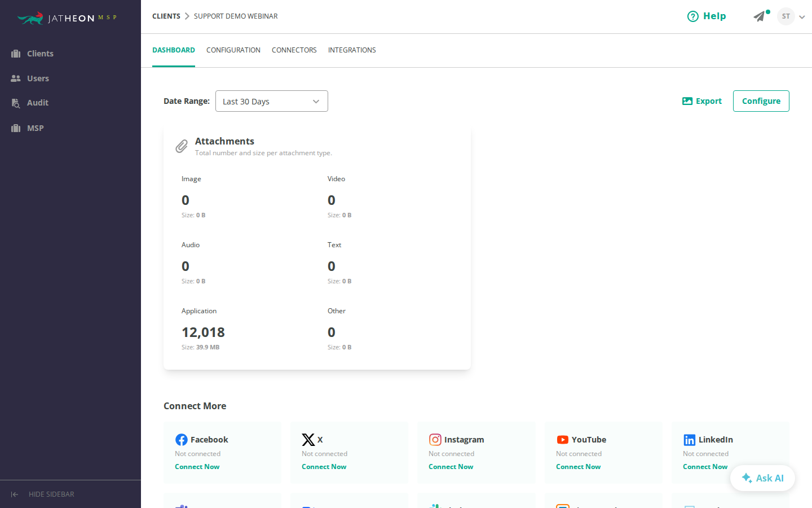Open the Date Range dropdown
812x508 pixels.
(x=272, y=101)
